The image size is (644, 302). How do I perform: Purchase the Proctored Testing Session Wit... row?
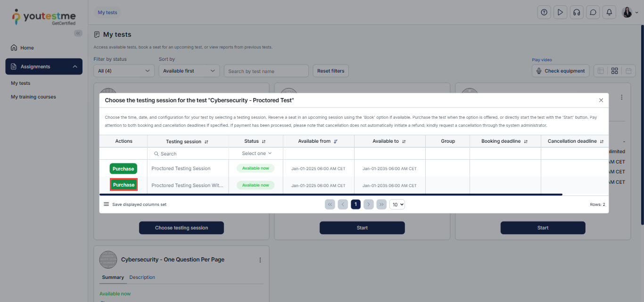tap(124, 185)
